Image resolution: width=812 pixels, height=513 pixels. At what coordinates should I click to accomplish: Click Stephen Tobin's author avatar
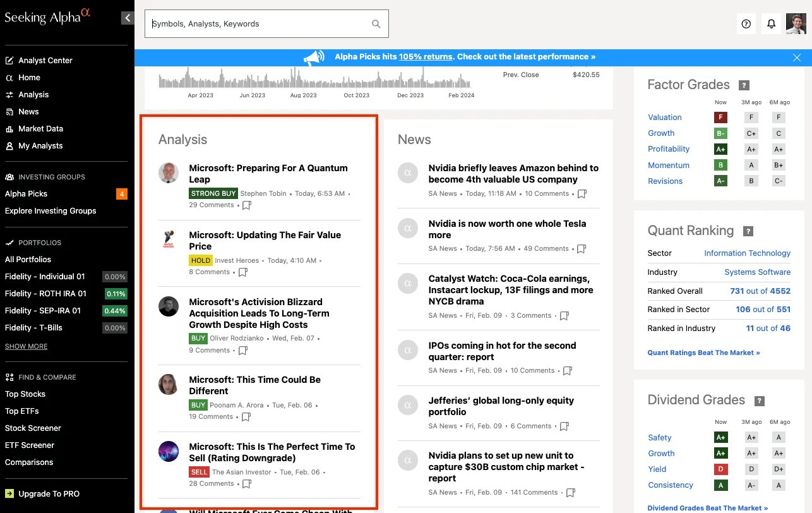coord(169,173)
